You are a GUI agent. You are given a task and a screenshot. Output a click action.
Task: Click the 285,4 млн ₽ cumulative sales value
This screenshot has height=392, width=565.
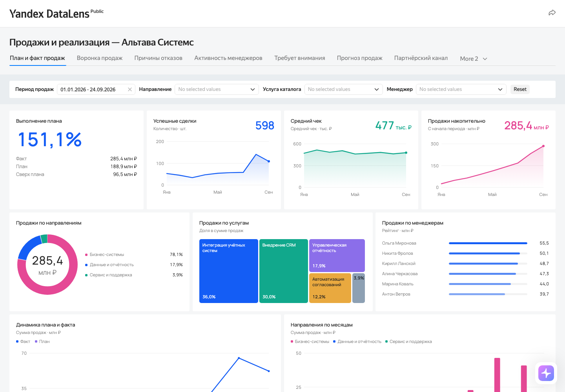tap(527, 125)
